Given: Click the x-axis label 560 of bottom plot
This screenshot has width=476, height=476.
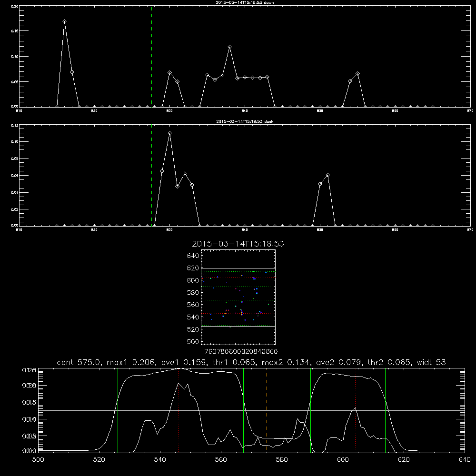Looking at the screenshot, I should coord(221,460).
